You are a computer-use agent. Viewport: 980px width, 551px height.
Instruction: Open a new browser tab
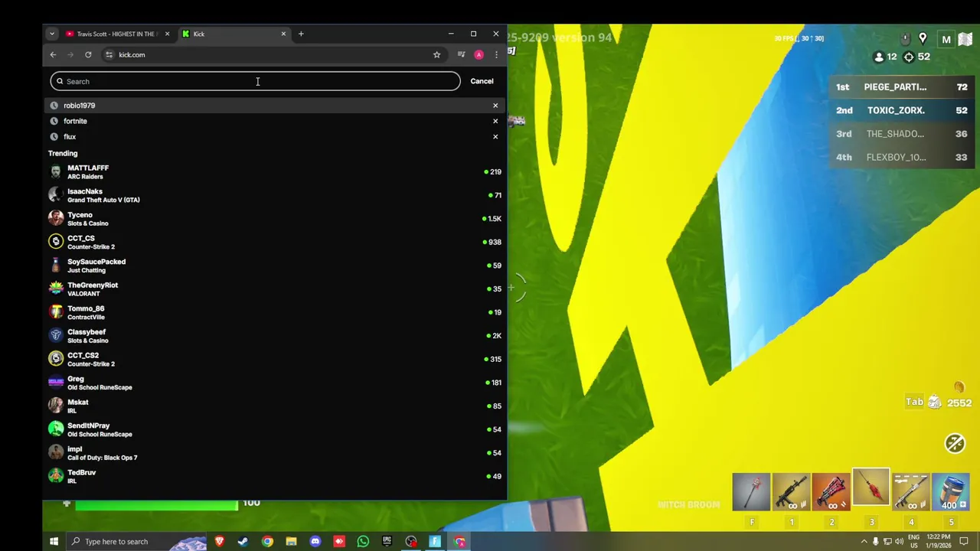(301, 34)
